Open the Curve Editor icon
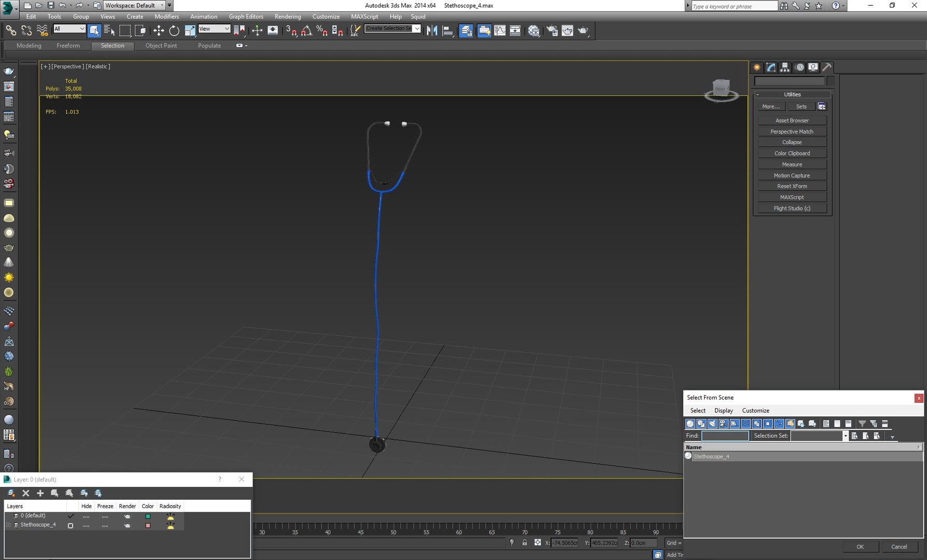 pyautogui.click(x=500, y=31)
